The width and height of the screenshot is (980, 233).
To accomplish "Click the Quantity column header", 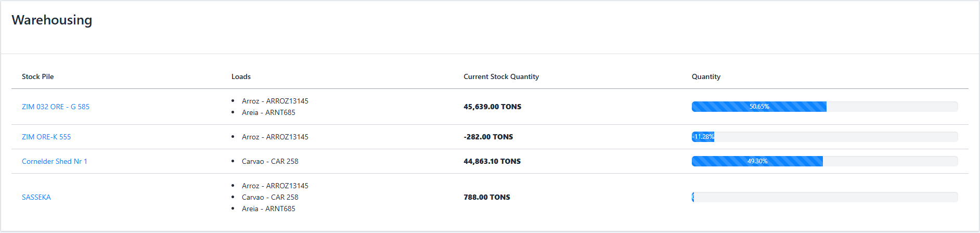I will point(706,76).
